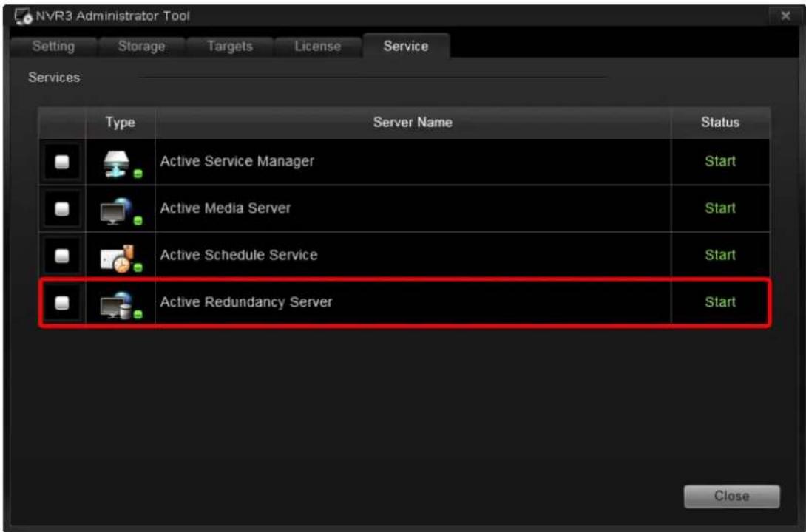Click the Close button
The image size is (806, 532).
731,496
